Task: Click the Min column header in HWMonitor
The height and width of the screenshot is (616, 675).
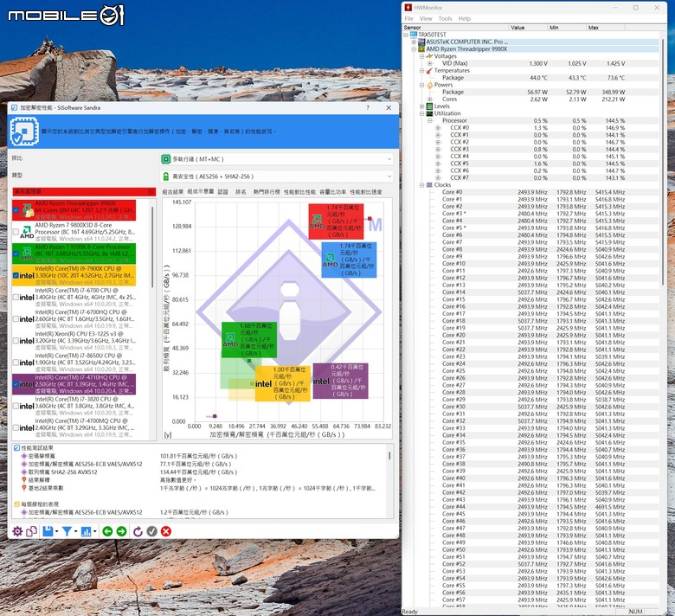Action: pyautogui.click(x=567, y=28)
